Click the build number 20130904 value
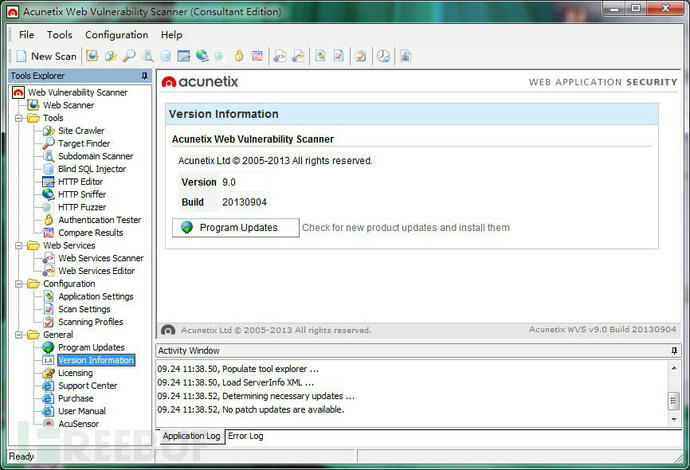Image resolution: width=690 pixels, height=470 pixels. click(244, 202)
